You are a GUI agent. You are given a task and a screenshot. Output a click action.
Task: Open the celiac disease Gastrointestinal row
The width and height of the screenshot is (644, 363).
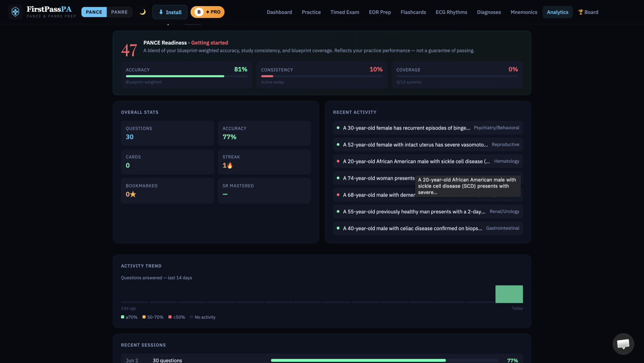428,228
